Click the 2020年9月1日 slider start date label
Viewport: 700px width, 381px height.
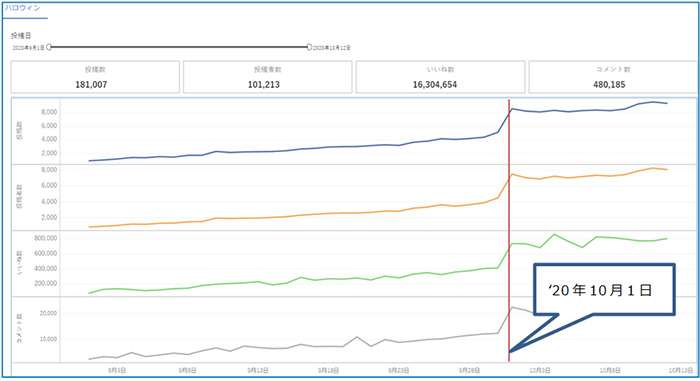coord(28,48)
